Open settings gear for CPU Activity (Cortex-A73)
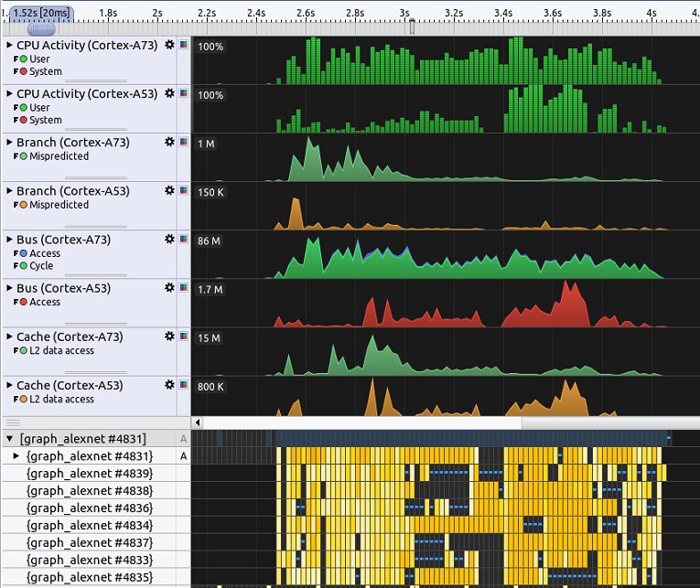The width and height of the screenshot is (700, 588). [x=169, y=45]
